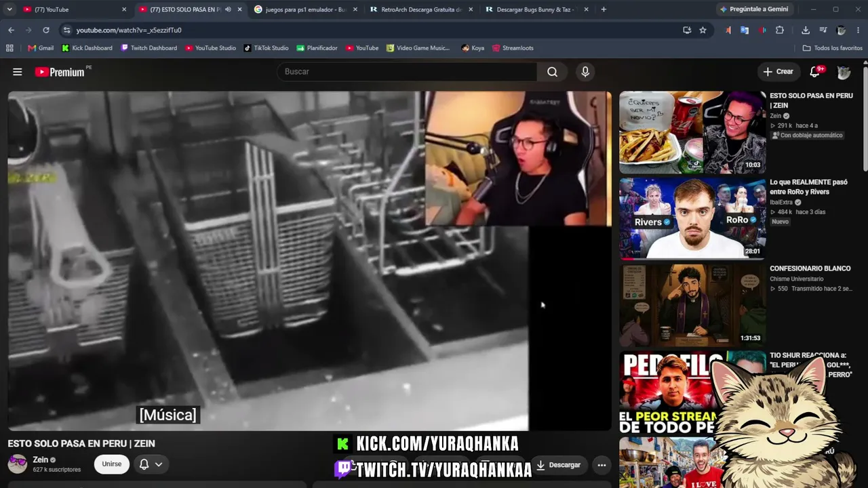Open 'ESTO SOLO PASA EN PERU | ZEIN' thumbnail
The image size is (868, 488).
click(692, 132)
